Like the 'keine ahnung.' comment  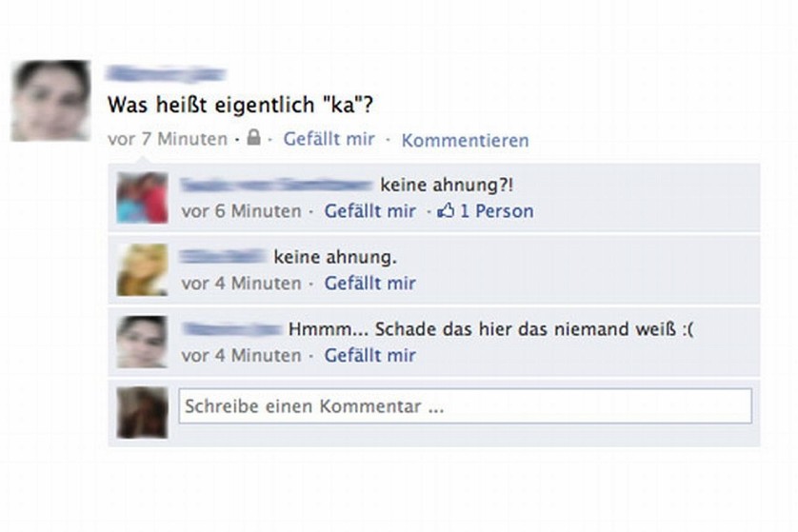370,284
